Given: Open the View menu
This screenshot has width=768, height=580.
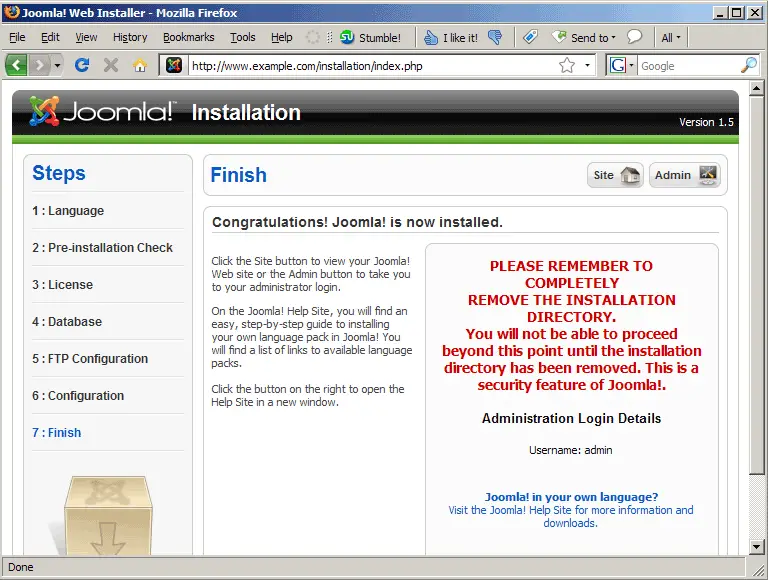Looking at the screenshot, I should [86, 37].
